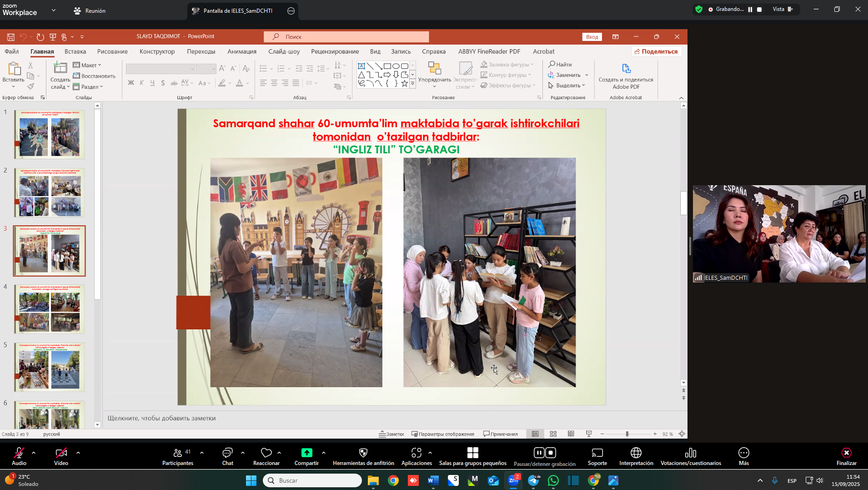The height and width of the screenshot is (490, 868).
Task: Click Finalizar to end meeting
Action: pos(847,456)
